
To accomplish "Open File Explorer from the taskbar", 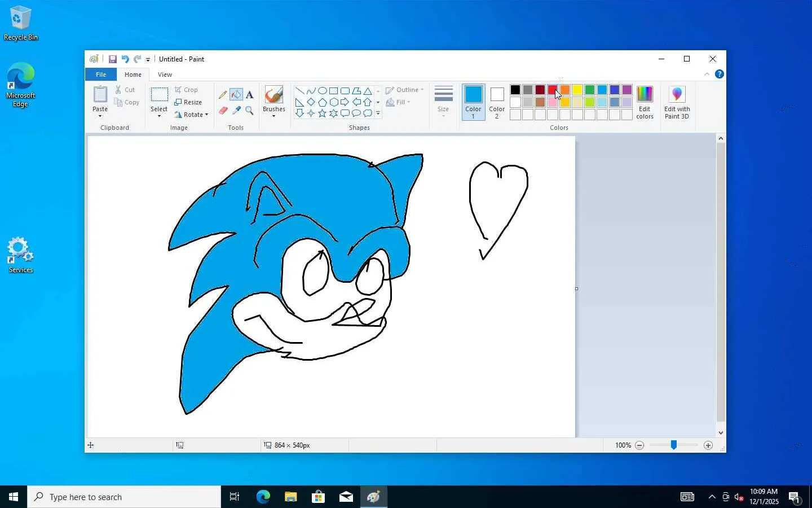I will (290, 497).
